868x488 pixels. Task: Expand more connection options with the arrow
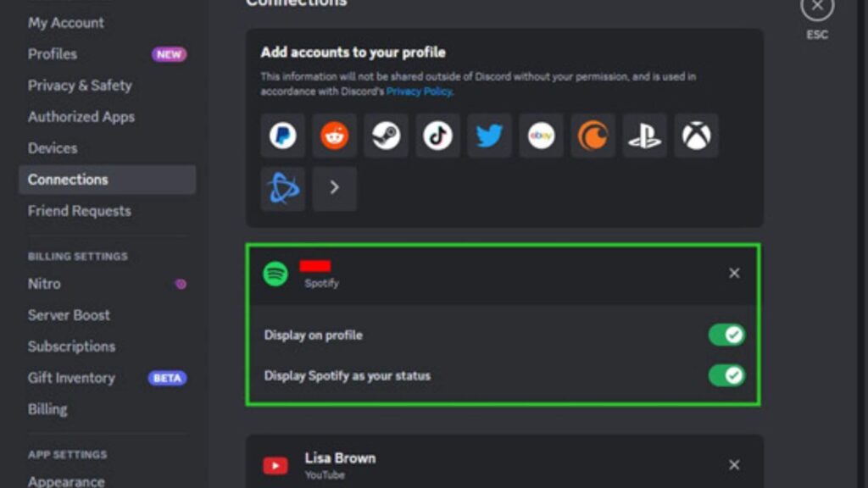tap(334, 188)
